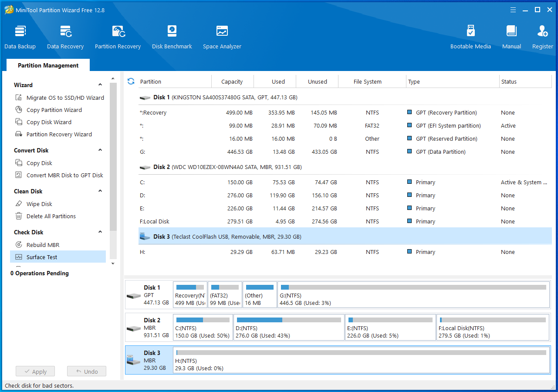Open the hamburger menu in title bar
This screenshot has height=392, width=558.
coord(513,10)
